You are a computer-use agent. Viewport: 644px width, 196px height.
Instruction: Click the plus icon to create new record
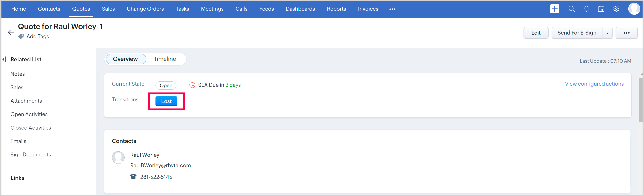(x=554, y=9)
